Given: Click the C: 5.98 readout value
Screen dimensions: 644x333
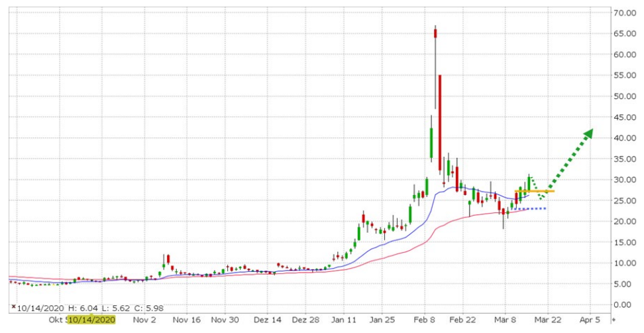Looking at the screenshot, I should point(148,308).
